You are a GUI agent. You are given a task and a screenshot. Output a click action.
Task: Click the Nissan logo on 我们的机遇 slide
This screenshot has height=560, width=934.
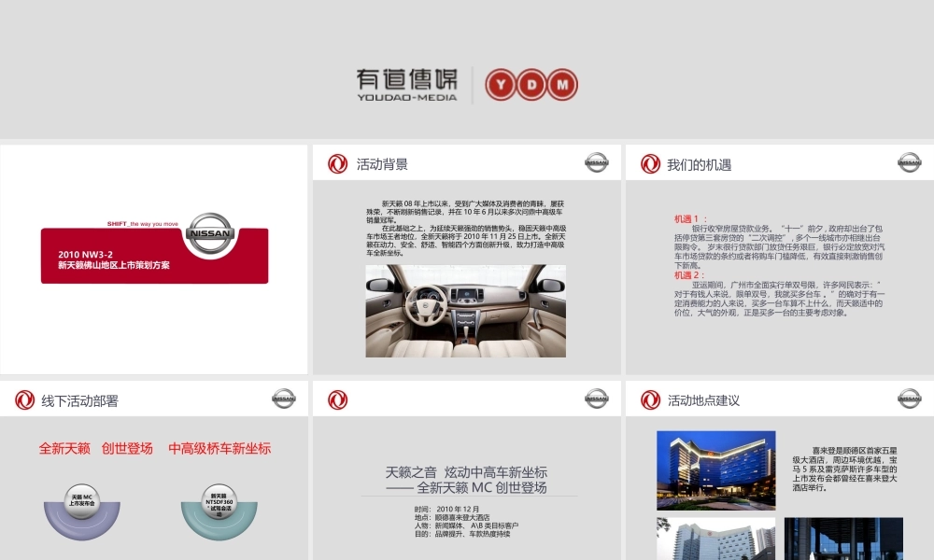(x=909, y=161)
